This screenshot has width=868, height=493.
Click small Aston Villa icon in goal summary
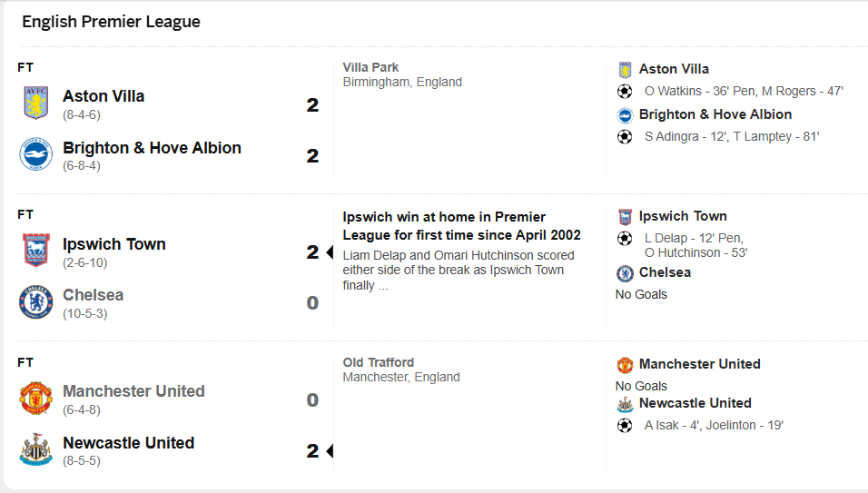coord(625,70)
